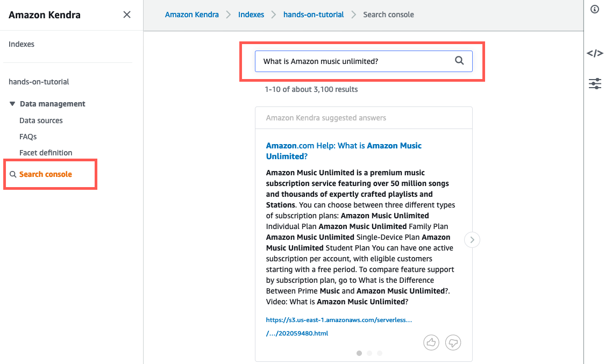
Task: Select the second carousel dot
Action: [x=369, y=353]
